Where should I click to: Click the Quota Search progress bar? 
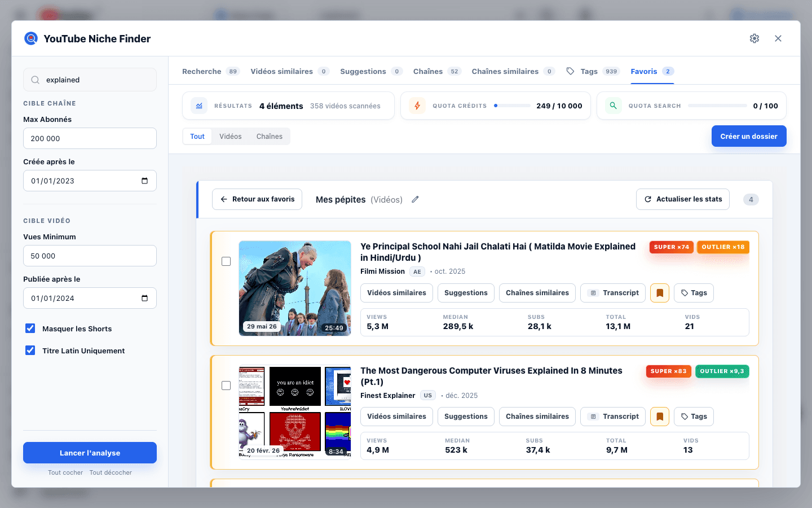[717, 106]
